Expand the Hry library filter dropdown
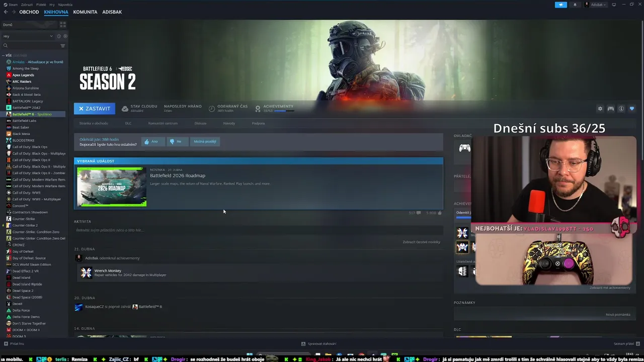Screen dimensions: 644x362 [28, 36]
